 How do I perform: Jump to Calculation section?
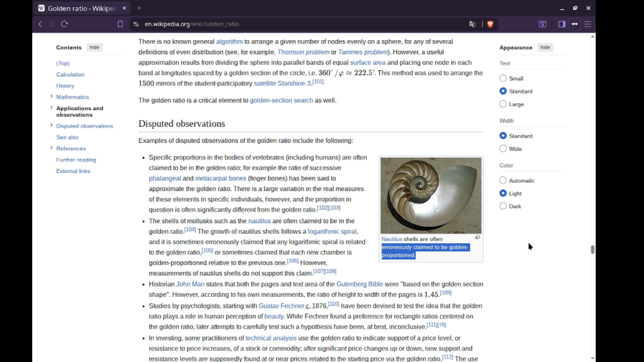[70, 74]
